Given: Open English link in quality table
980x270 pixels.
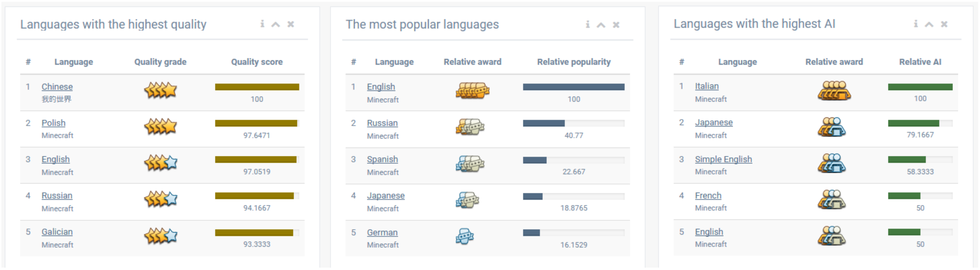Looking at the screenshot, I should click(x=55, y=159).
